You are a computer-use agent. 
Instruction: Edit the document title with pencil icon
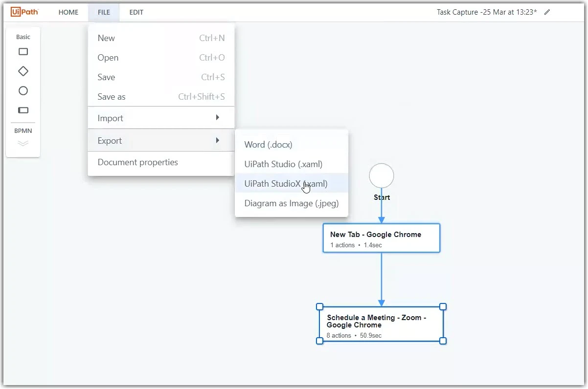[x=547, y=12]
